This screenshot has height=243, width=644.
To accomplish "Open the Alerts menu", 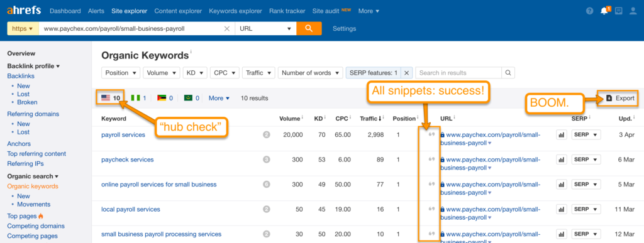I will [96, 11].
